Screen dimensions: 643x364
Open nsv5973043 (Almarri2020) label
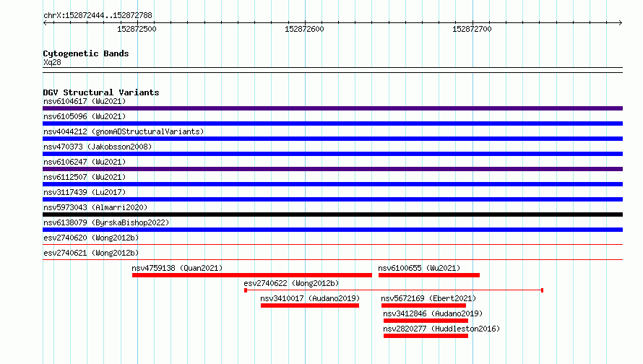(x=95, y=207)
